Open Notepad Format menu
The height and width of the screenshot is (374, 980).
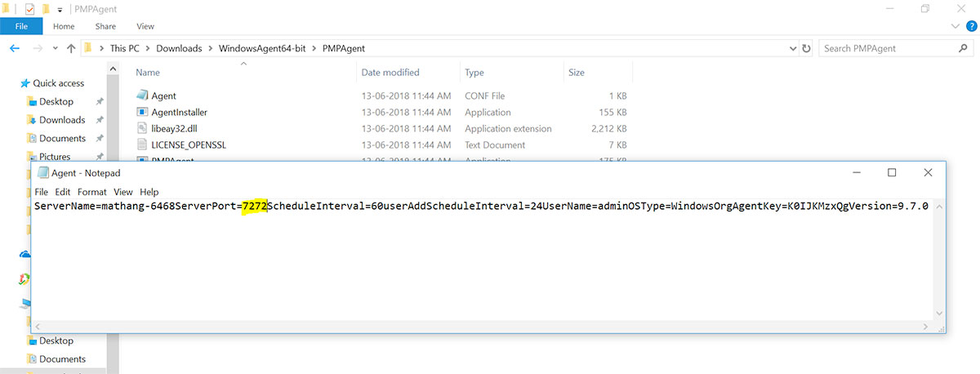coord(92,192)
